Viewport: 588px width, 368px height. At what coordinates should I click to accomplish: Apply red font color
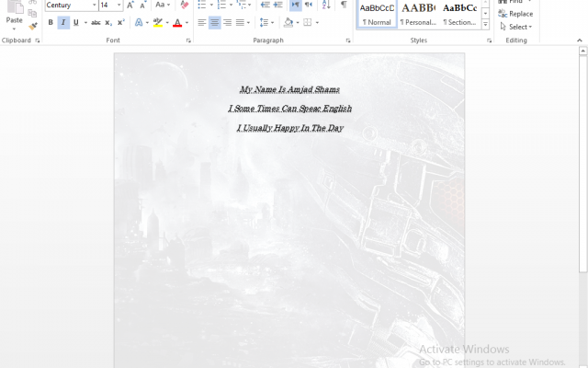[x=177, y=22]
